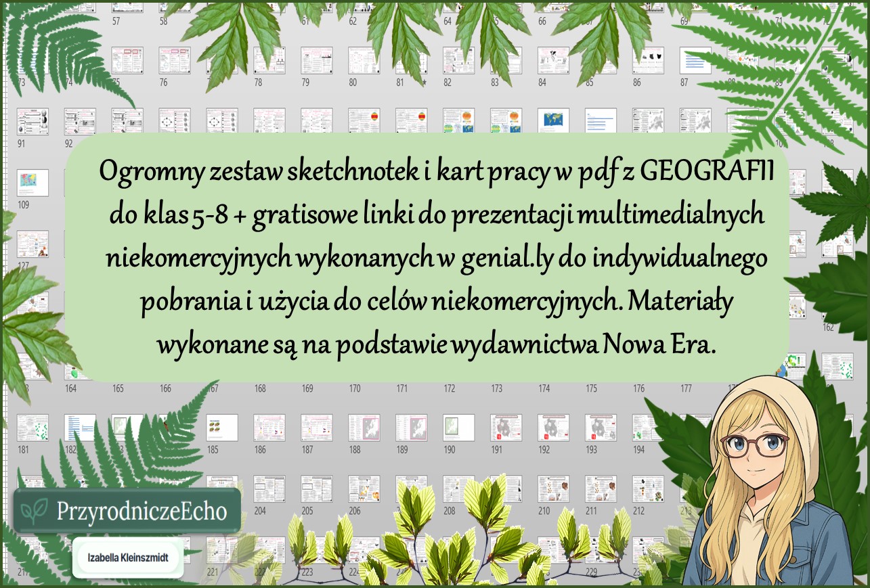Open slide 188 thumbnail showing Europe map
Viewport: 870px width, 588px height.
[x=364, y=428]
